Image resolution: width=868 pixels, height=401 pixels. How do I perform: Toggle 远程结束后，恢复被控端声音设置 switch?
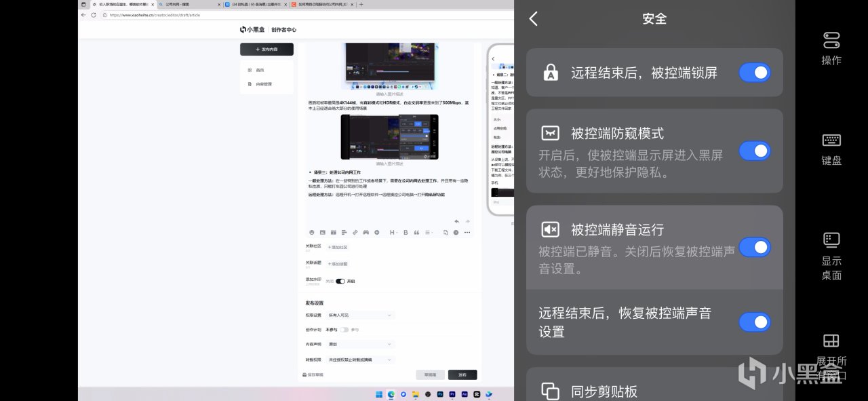point(754,322)
